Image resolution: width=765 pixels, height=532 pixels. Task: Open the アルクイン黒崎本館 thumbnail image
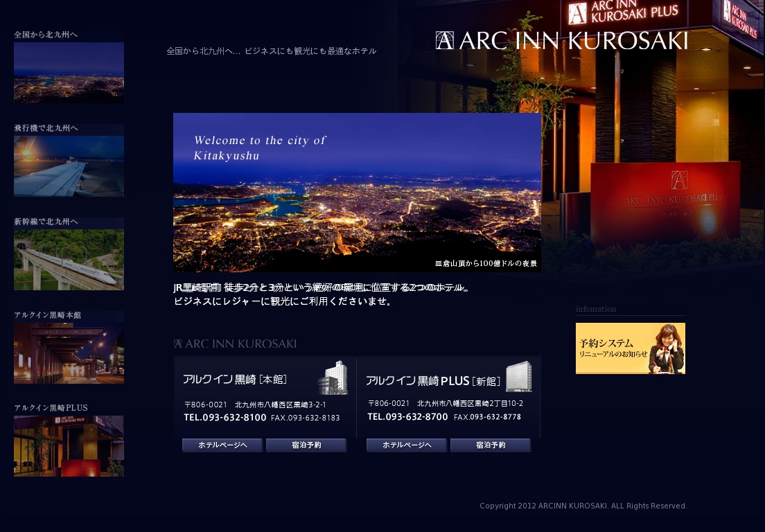pos(69,353)
